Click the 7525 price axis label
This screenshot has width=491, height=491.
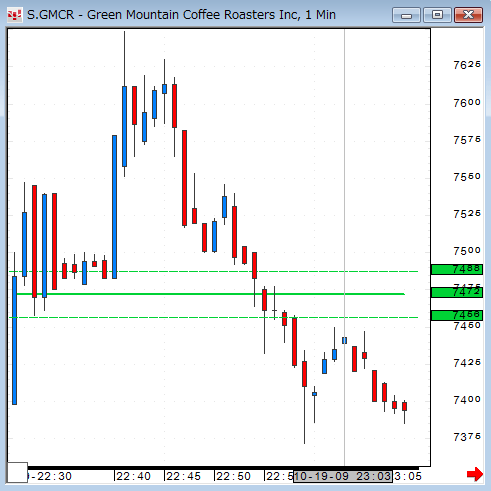[467, 214]
